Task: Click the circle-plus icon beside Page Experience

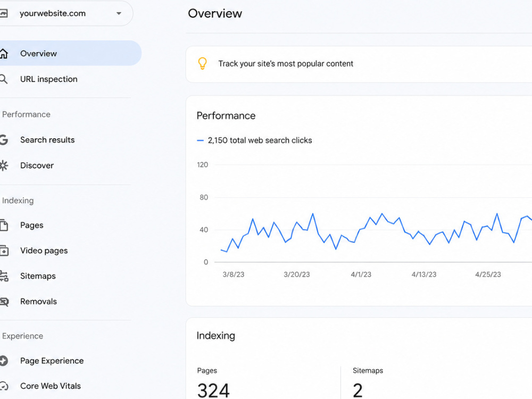Action: (4, 361)
